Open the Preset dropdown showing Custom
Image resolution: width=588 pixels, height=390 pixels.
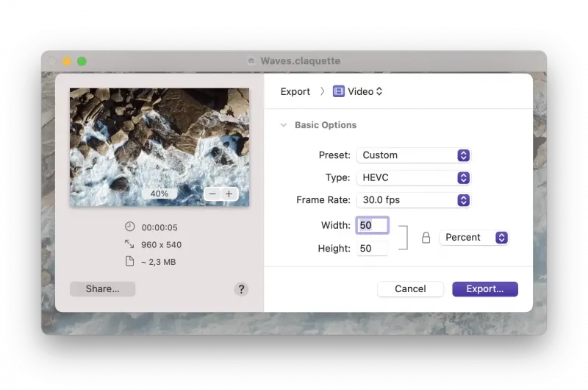pos(414,155)
